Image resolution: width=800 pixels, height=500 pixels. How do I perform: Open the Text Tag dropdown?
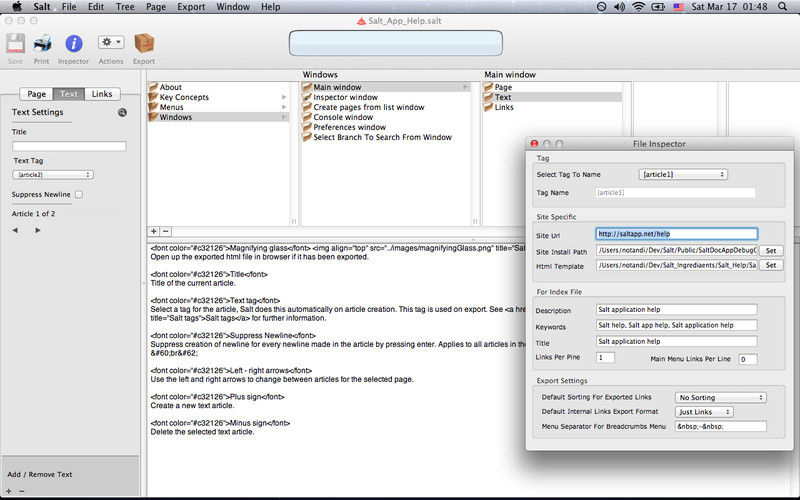click(53, 174)
